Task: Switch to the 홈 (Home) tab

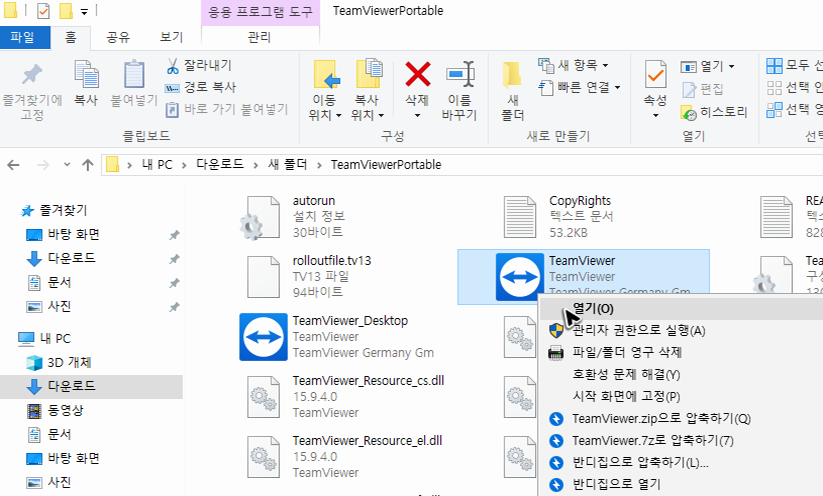Action: click(x=70, y=37)
